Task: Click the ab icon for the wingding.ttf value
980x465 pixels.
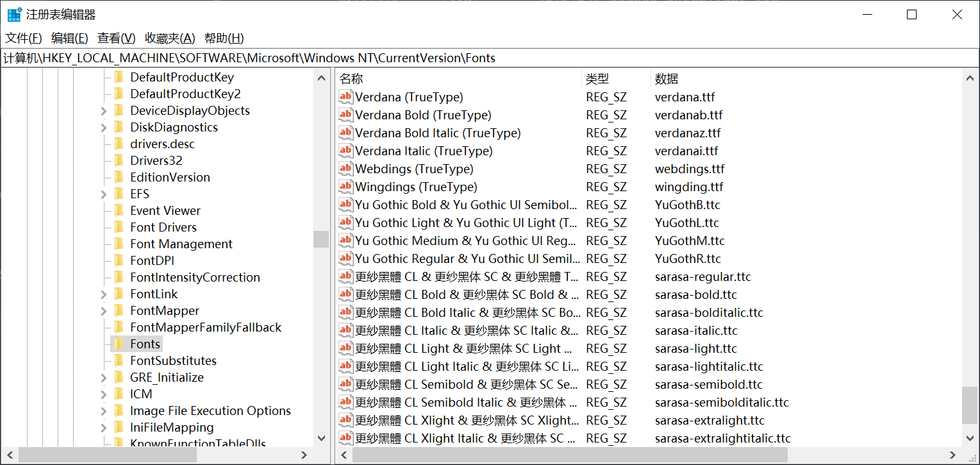Action: tap(345, 187)
